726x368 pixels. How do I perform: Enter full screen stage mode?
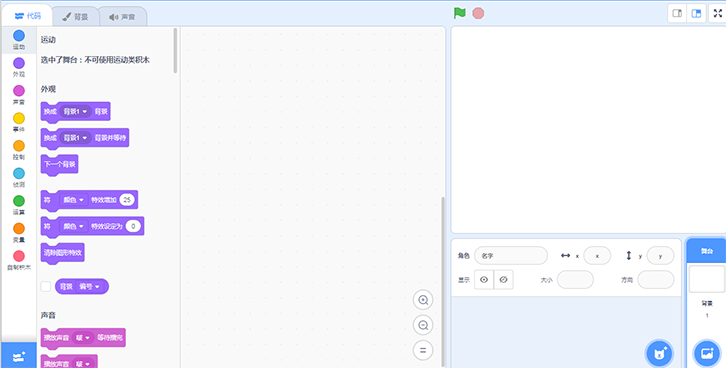(718, 13)
